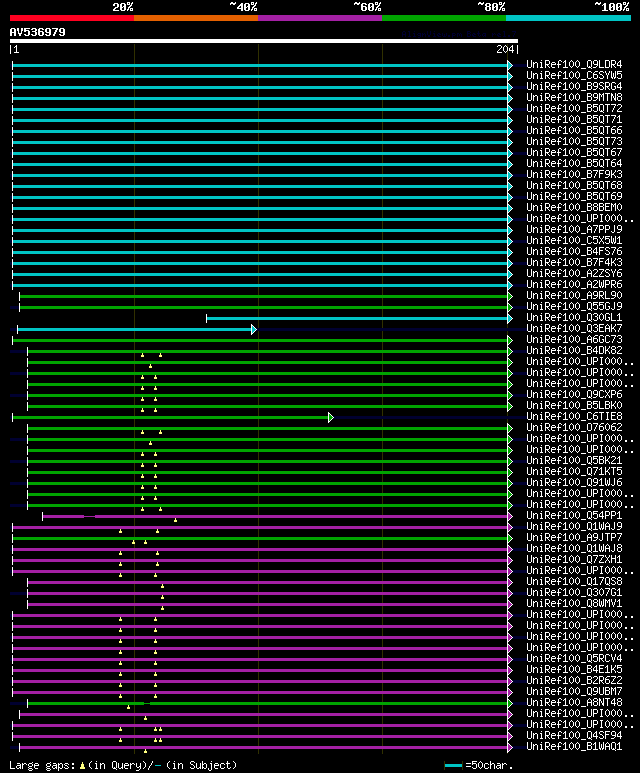Click the partial cyan alignment bar for Q3EAK7
Screen dimensions: 640x773
tap(137, 329)
